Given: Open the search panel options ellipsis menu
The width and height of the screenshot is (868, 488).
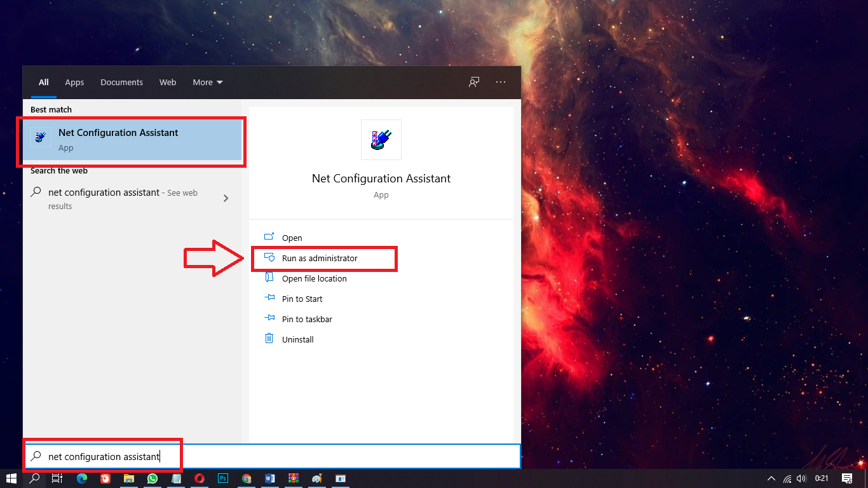Looking at the screenshot, I should [501, 82].
